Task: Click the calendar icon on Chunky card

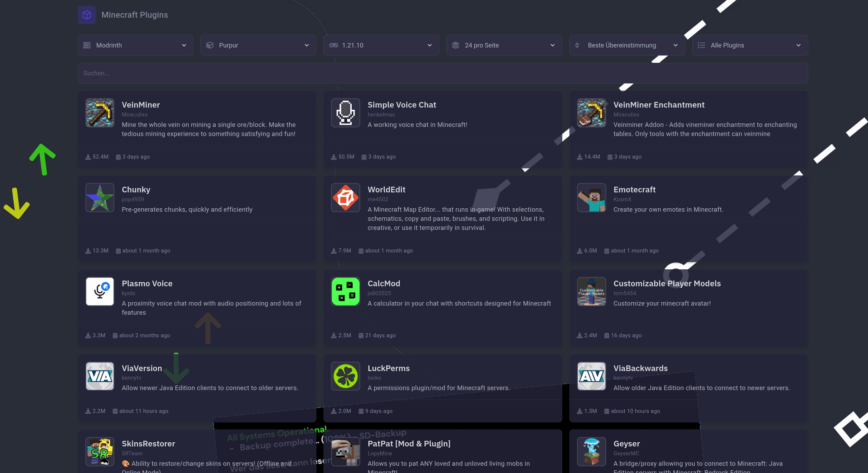Action: (118, 251)
